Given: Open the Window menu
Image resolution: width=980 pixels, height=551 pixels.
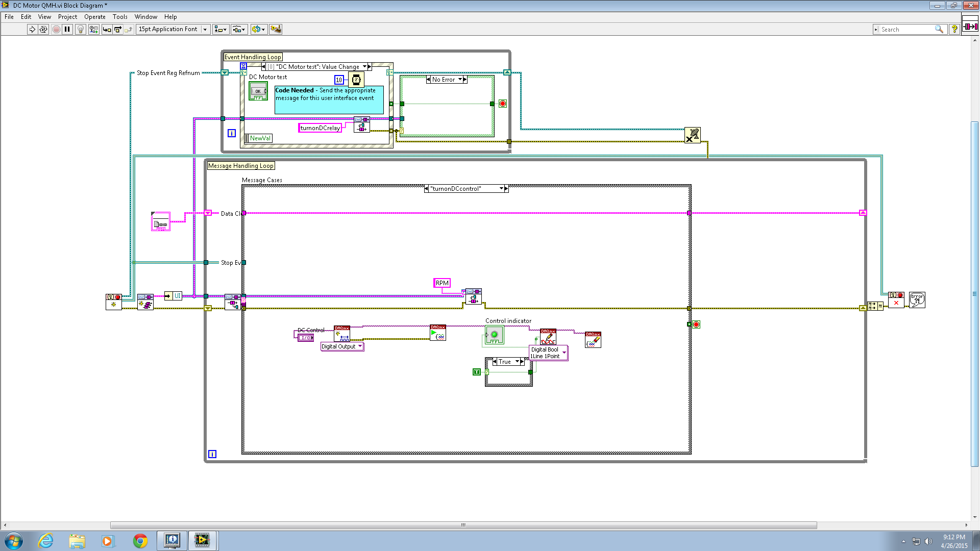Looking at the screenshot, I should point(146,17).
